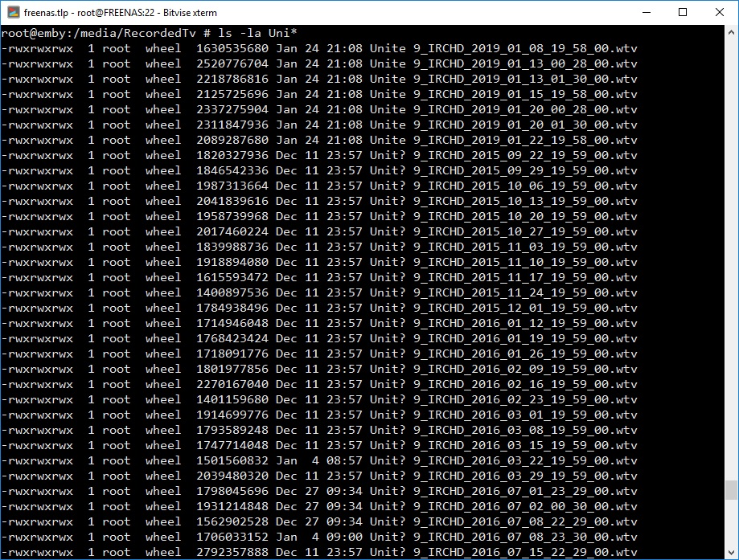The width and height of the screenshot is (739, 560).
Task: Maximize the Bitvise xterm window
Action: 683,12
